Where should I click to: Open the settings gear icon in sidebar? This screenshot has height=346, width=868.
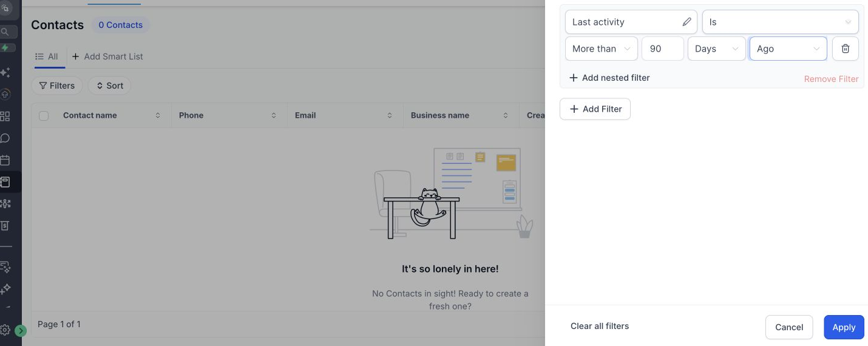coord(5,330)
